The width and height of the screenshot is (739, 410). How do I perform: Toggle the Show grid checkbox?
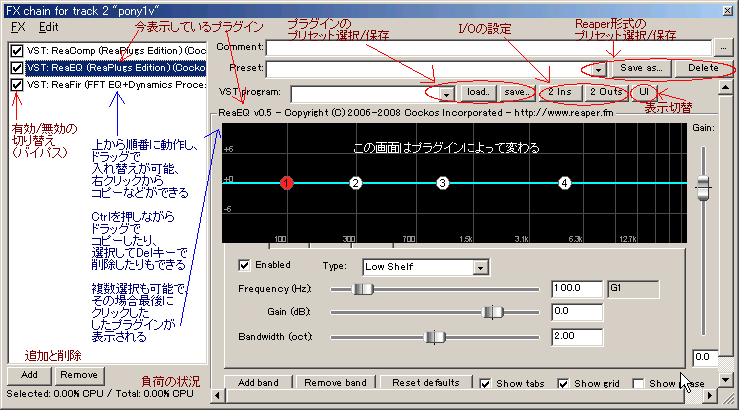(x=563, y=383)
